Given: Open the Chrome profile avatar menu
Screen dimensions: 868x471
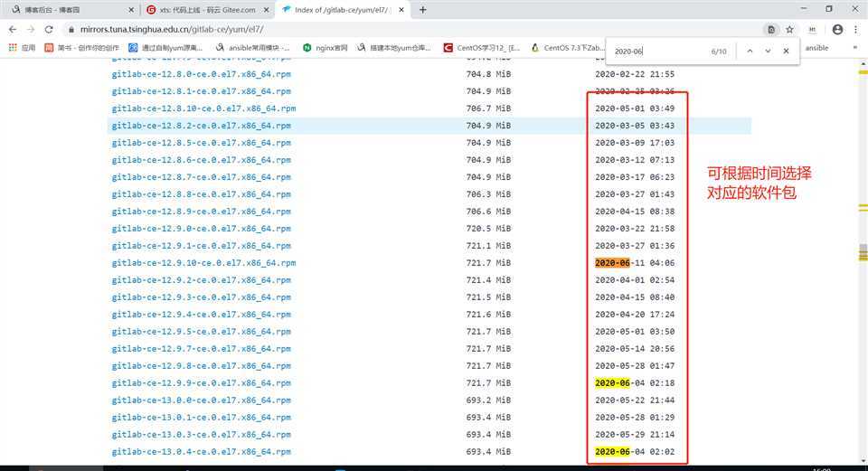Looking at the screenshot, I should point(837,29).
